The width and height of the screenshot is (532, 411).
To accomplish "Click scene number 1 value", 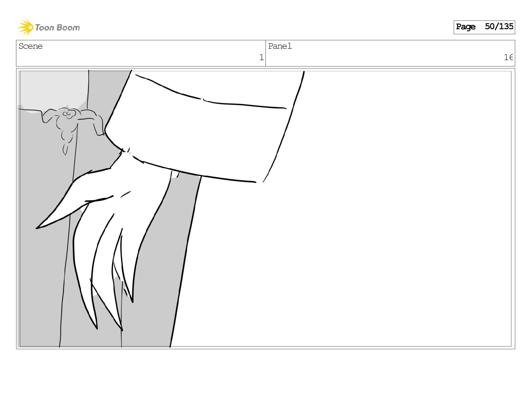I will click(261, 57).
